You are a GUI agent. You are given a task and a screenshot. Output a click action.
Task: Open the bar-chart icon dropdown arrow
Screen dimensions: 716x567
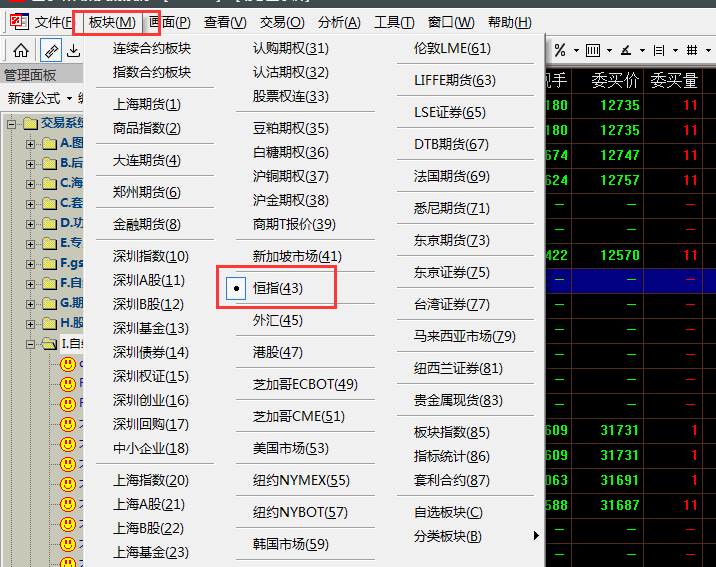(609, 50)
